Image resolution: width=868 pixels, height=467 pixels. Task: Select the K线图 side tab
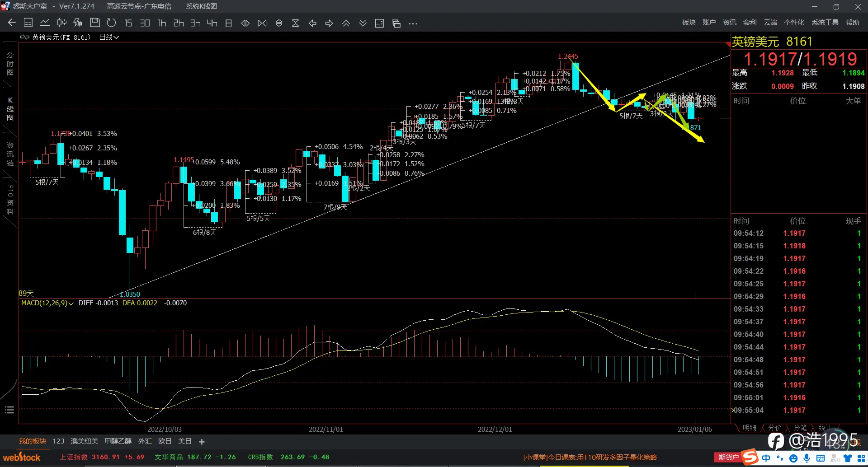click(10, 109)
